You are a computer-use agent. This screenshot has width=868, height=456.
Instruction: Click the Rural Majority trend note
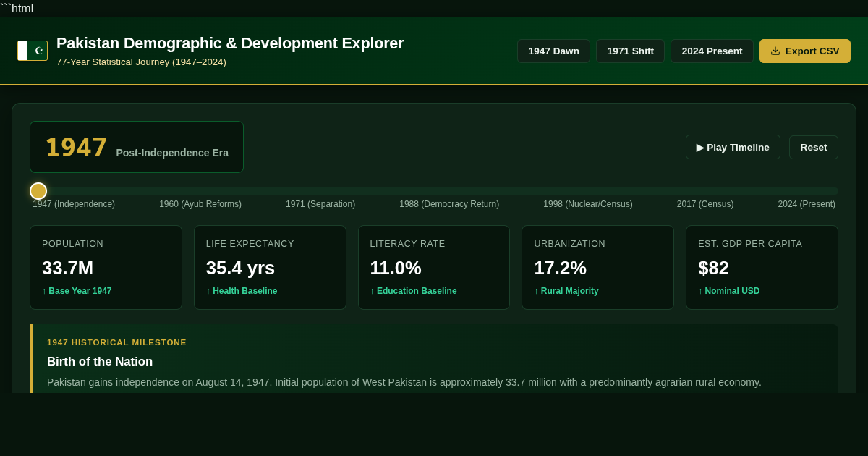coord(566,291)
